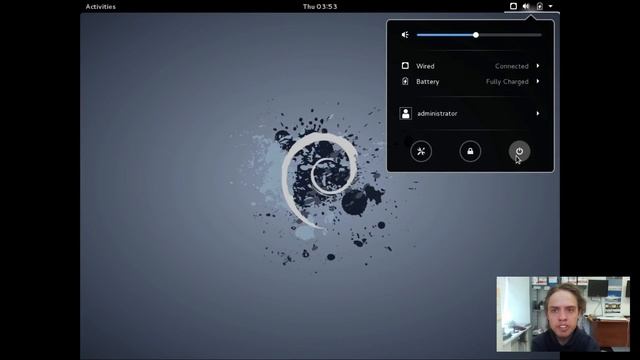640x360 pixels.
Task: Click the speaker icon beside volume slider
Action: tap(405, 35)
